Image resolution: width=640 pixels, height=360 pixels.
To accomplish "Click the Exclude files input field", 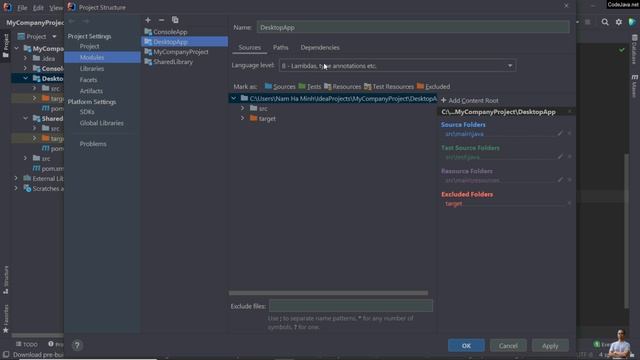I will [x=351, y=306].
